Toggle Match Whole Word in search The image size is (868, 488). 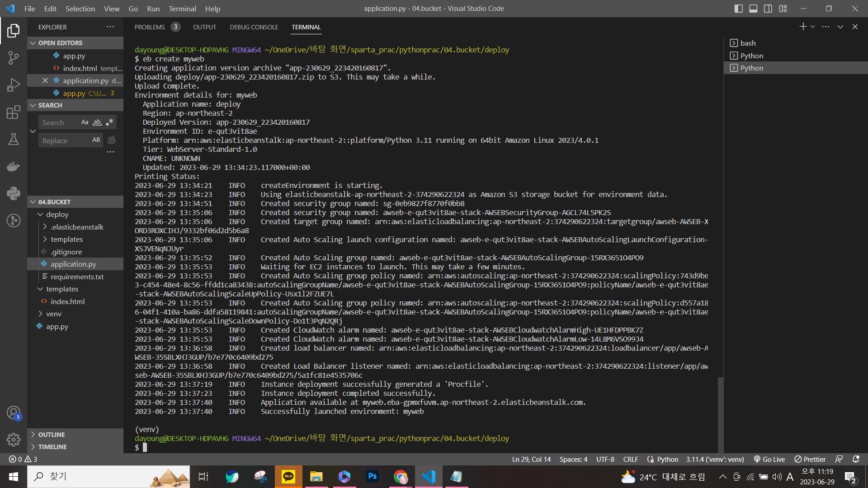pyautogui.click(x=97, y=122)
